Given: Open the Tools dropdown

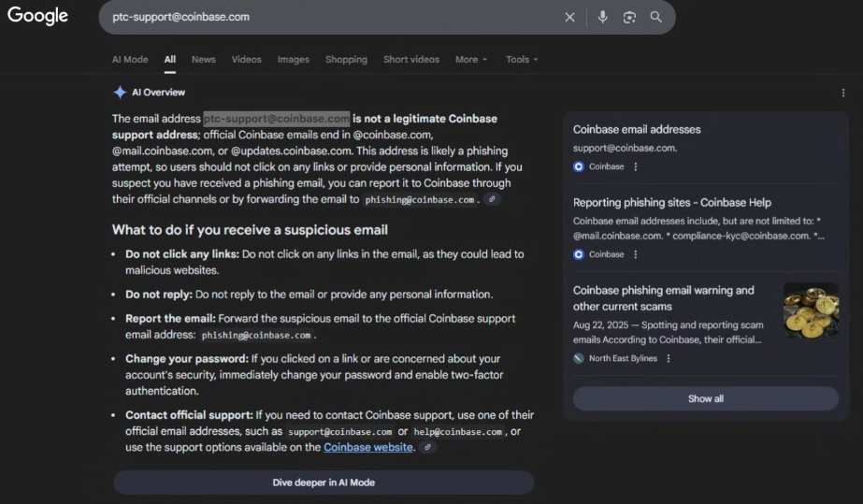Looking at the screenshot, I should click(x=522, y=60).
